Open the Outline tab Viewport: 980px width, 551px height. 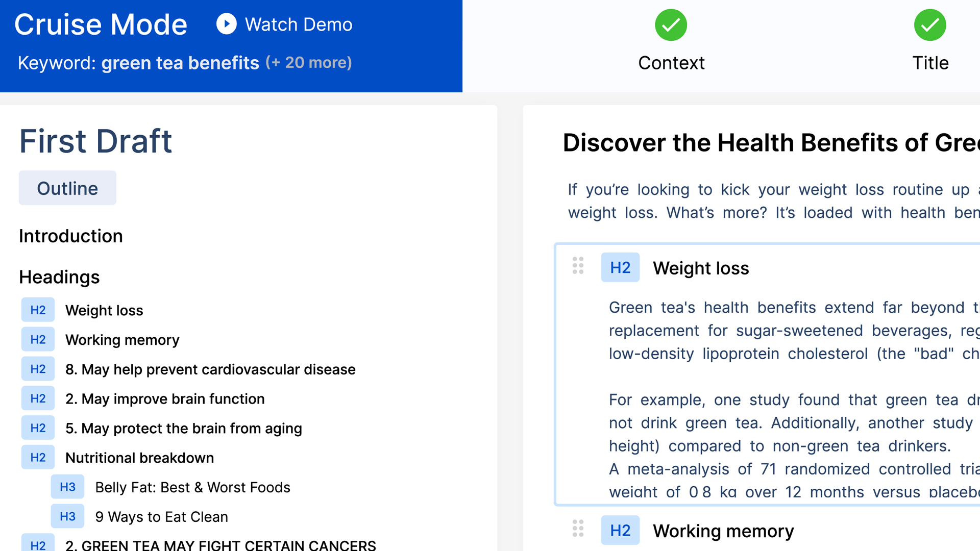pyautogui.click(x=67, y=188)
